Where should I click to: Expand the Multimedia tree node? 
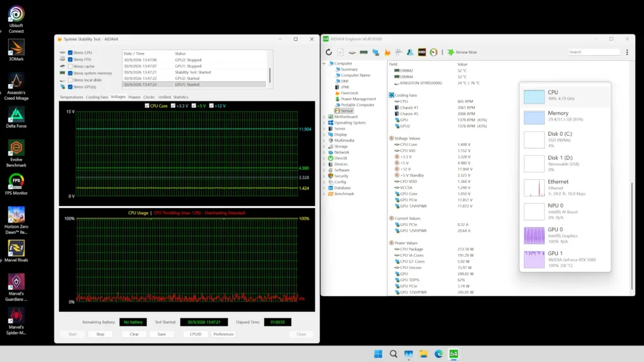(x=324, y=140)
